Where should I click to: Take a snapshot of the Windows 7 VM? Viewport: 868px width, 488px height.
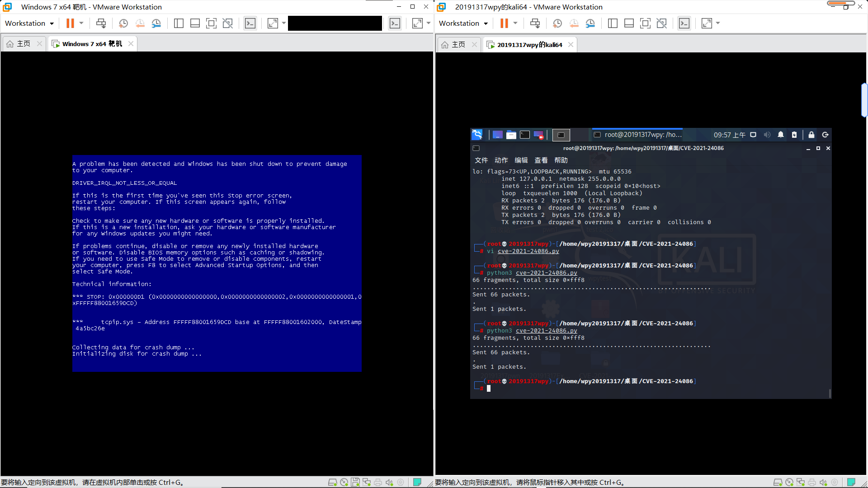(x=123, y=23)
